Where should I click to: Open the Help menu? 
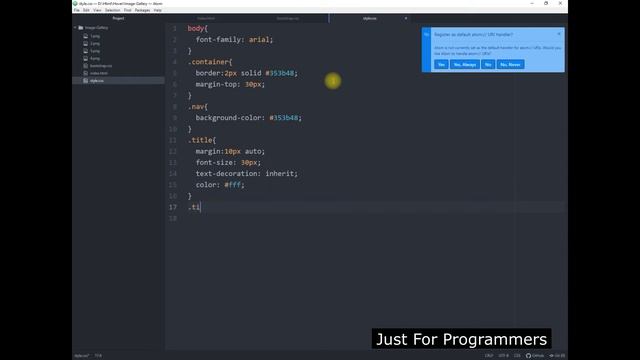click(x=158, y=10)
